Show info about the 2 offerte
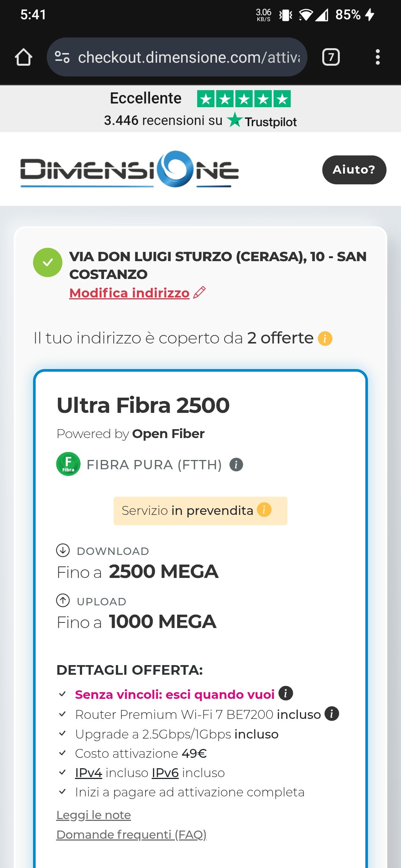The image size is (401, 868). [x=325, y=338]
